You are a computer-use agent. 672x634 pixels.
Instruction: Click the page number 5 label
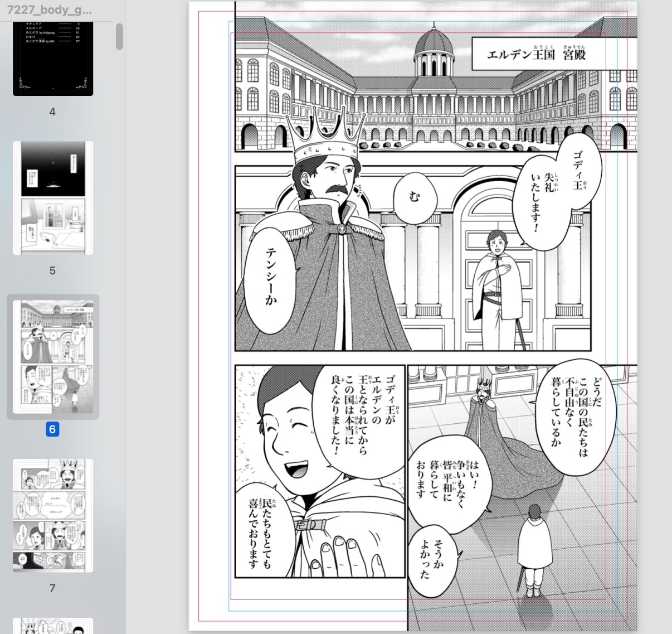(52, 271)
